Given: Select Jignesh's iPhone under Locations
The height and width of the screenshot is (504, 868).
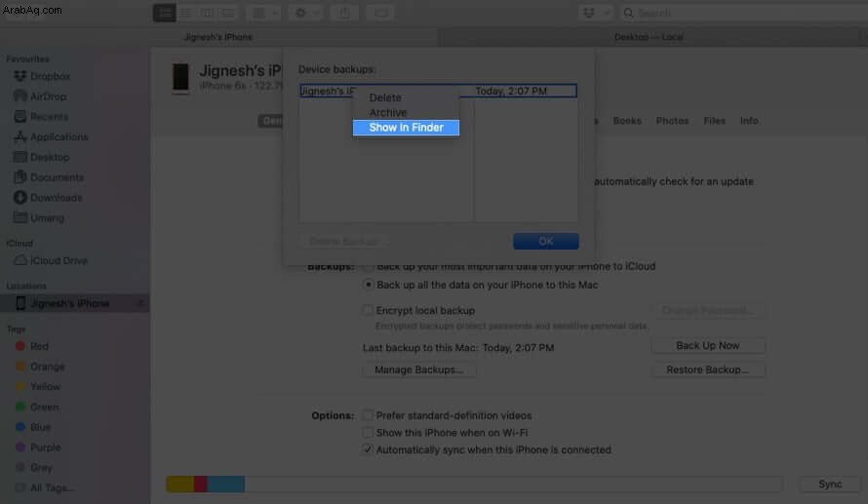Looking at the screenshot, I should [x=75, y=303].
